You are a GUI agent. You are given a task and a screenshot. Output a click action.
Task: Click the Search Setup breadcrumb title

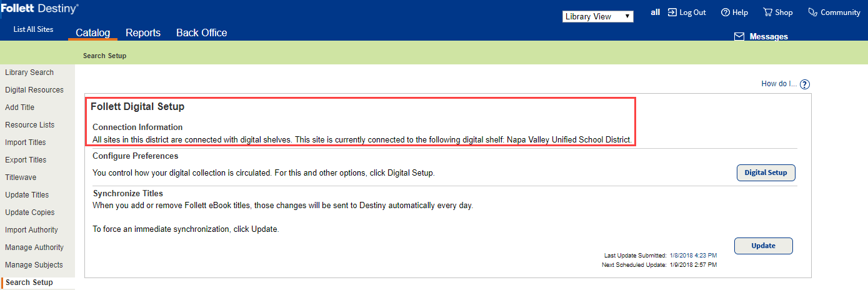tap(104, 56)
